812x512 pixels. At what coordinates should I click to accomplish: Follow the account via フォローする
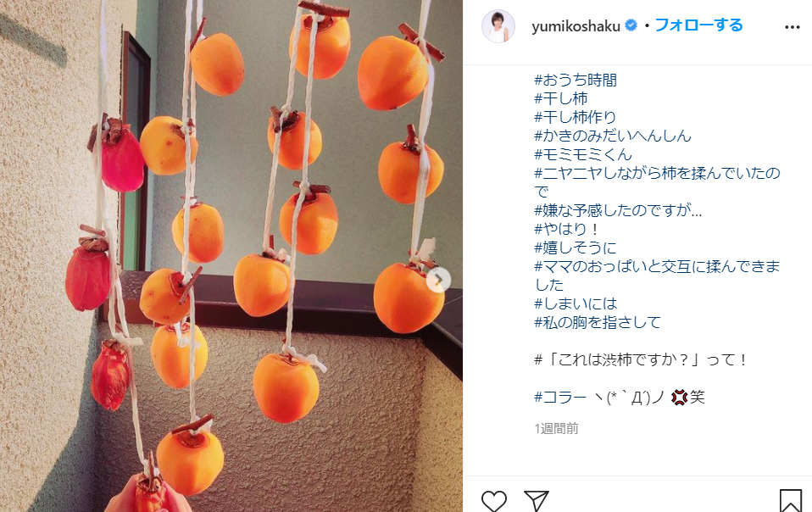tap(698, 25)
